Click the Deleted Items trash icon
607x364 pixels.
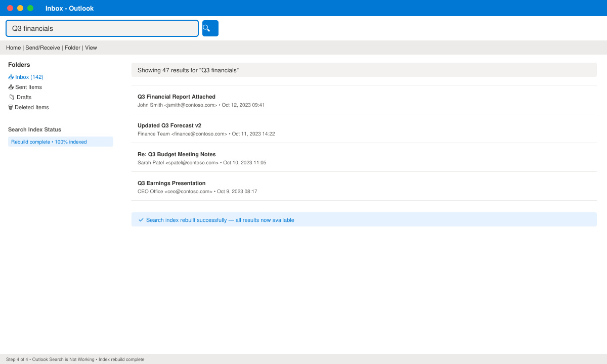tap(11, 107)
